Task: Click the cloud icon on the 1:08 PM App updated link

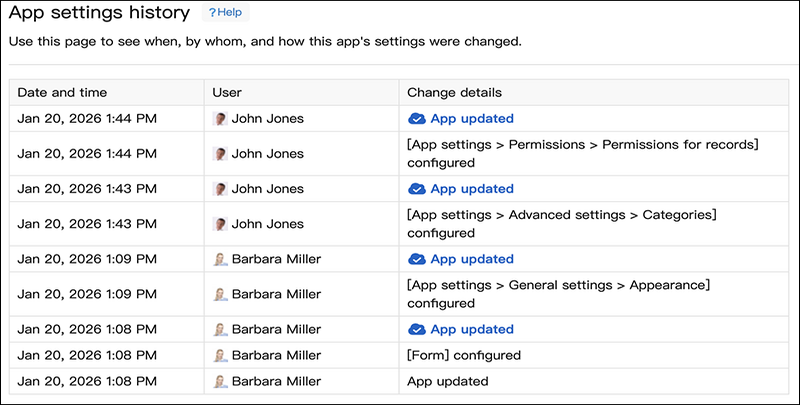Action: point(417,329)
